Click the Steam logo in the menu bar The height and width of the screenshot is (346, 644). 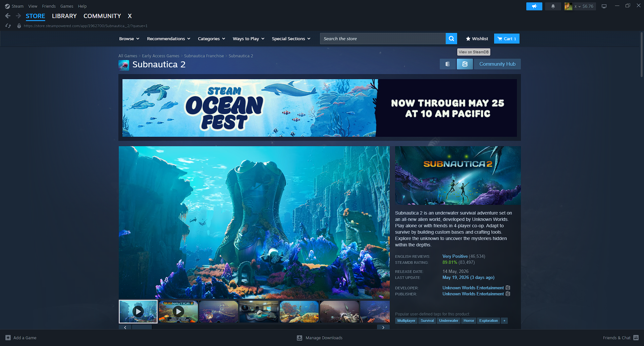click(x=7, y=6)
